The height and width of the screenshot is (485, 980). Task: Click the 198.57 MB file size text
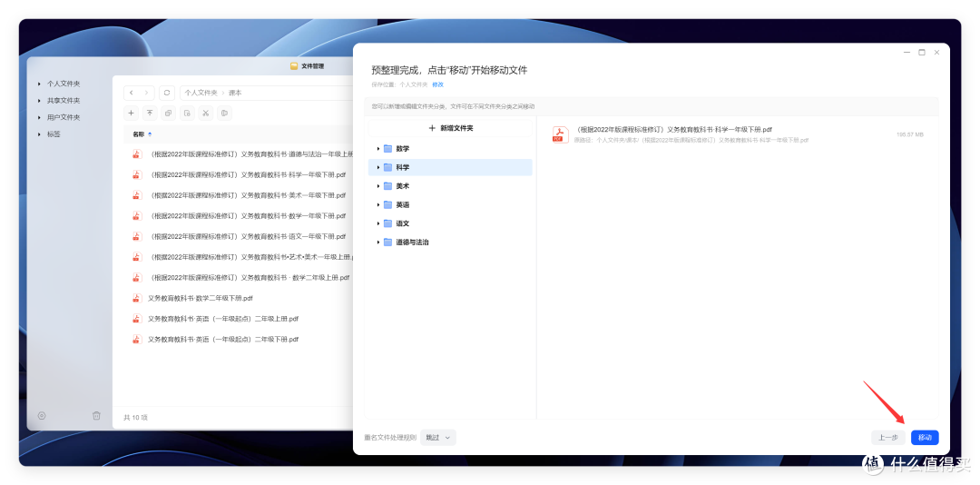909,134
